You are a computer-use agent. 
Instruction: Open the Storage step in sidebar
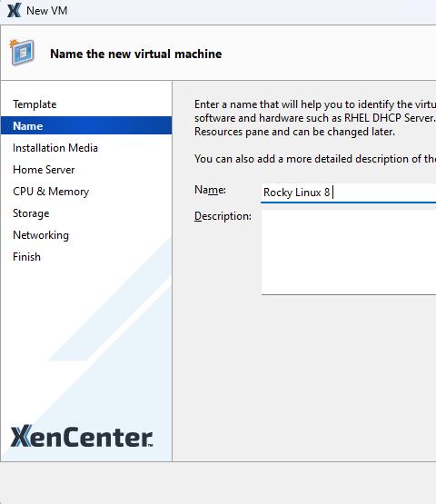31,213
